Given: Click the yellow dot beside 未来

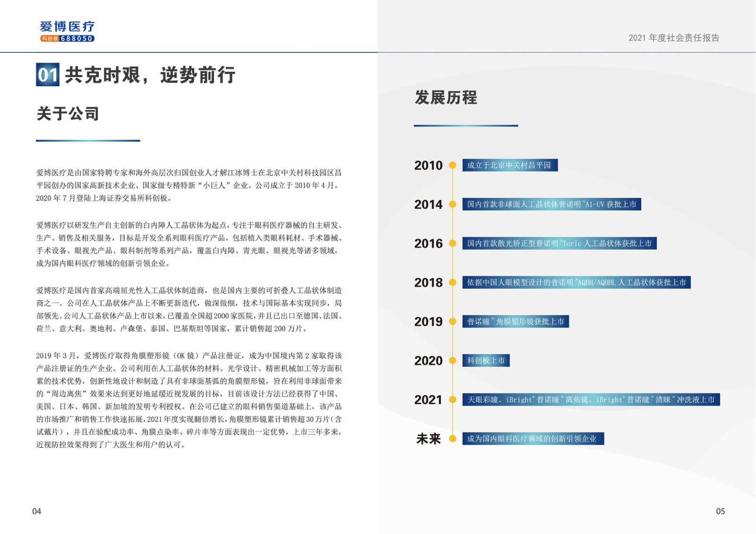Looking at the screenshot, I should point(452,439).
